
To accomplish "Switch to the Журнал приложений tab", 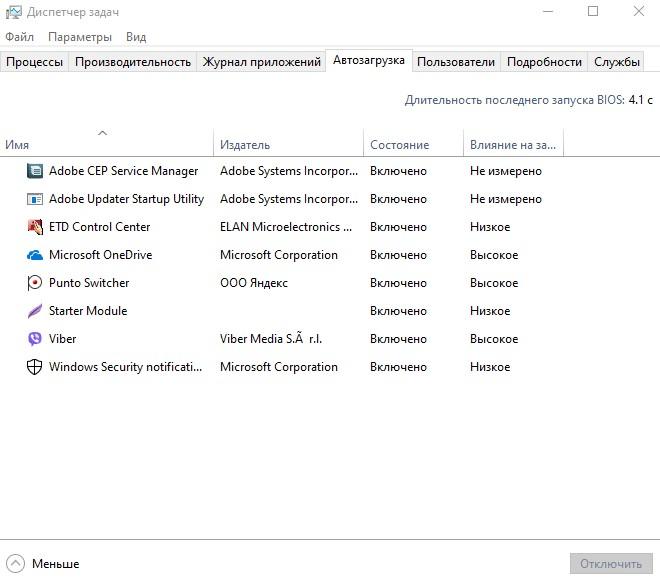I will pyautogui.click(x=261, y=62).
